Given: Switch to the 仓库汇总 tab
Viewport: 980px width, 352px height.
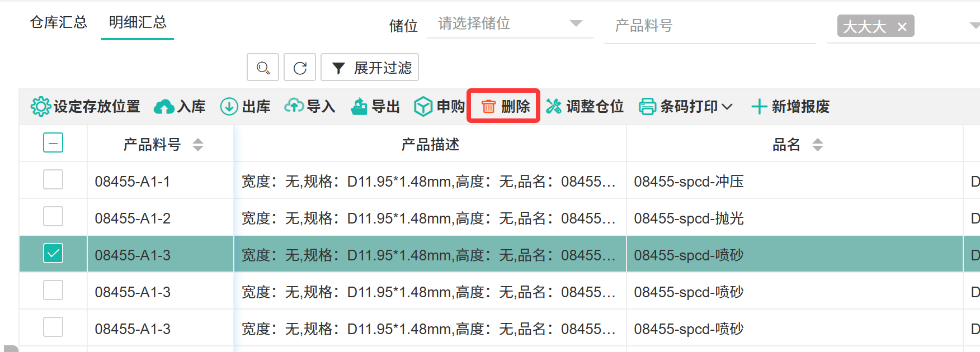Looking at the screenshot, I should pyautogui.click(x=58, y=22).
